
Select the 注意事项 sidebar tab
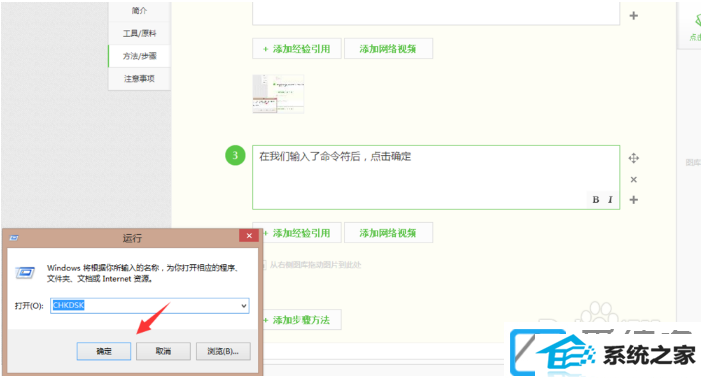(x=139, y=79)
